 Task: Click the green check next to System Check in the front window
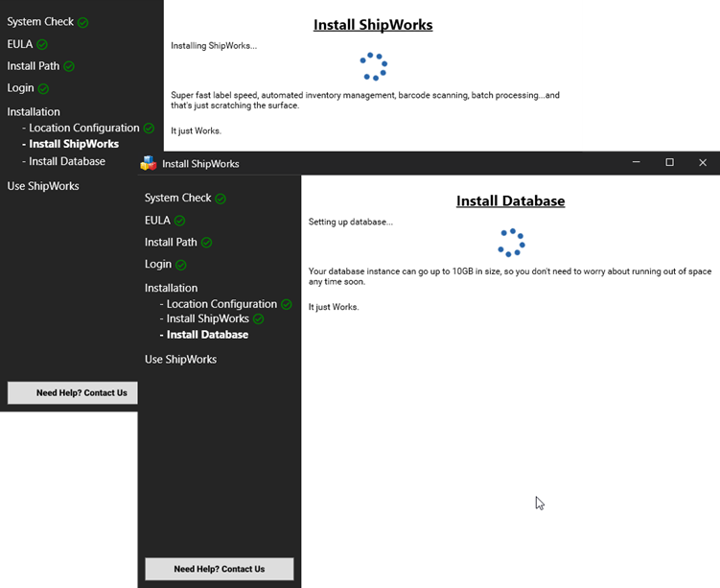(221, 199)
